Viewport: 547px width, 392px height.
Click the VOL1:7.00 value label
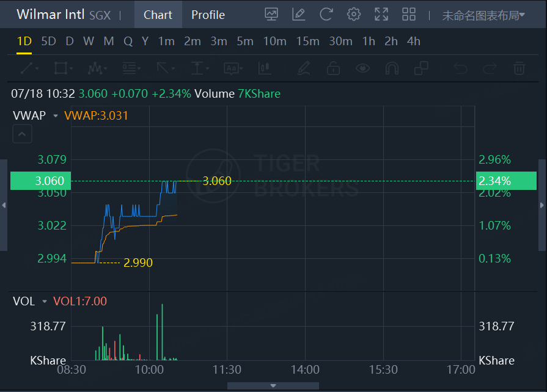point(80,302)
